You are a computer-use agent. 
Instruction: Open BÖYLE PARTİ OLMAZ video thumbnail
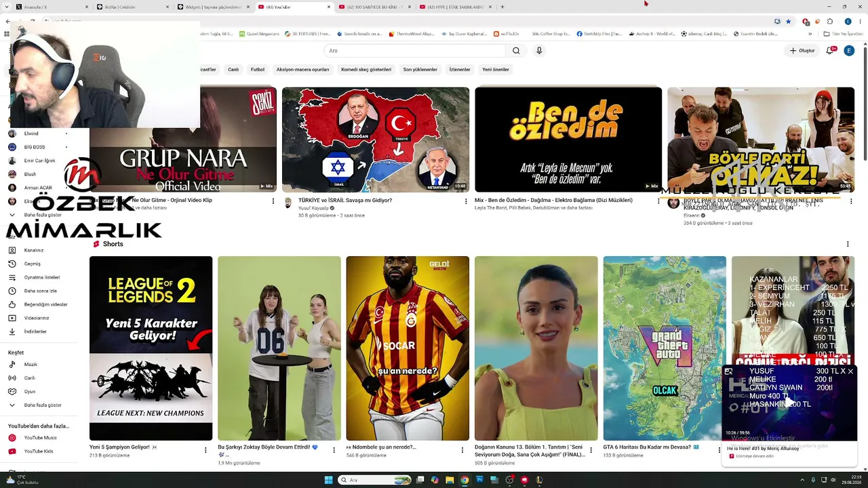coord(761,140)
